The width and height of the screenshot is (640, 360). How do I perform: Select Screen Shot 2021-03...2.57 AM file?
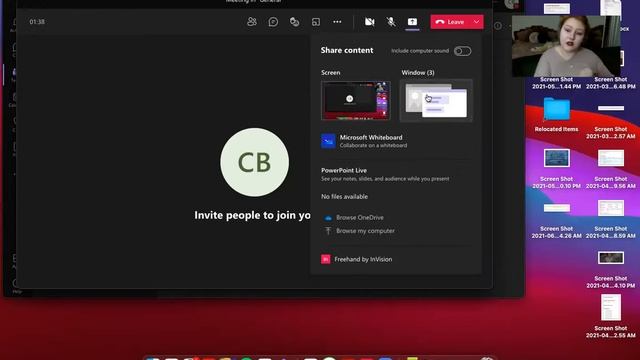(611, 122)
